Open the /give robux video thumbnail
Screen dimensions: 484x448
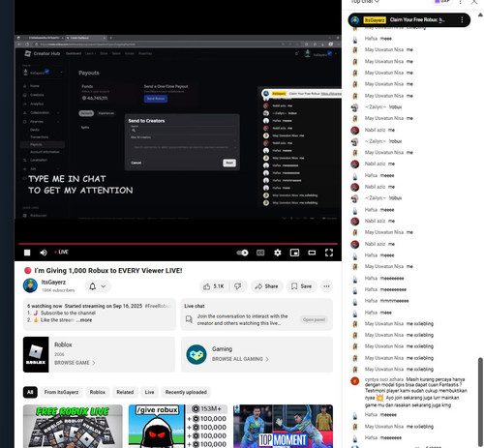coord(178,426)
